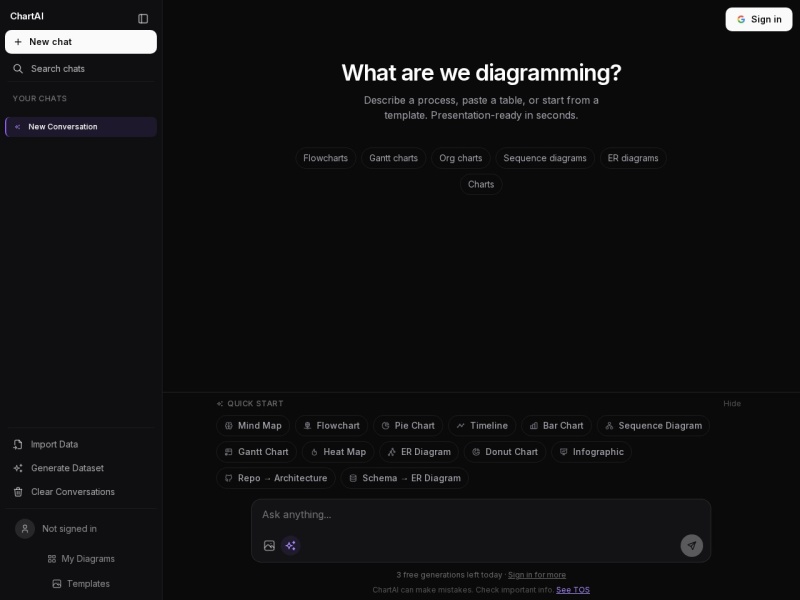The height and width of the screenshot is (600, 800).
Task: Focus the Ask anything prompt field
Action: click(x=481, y=515)
